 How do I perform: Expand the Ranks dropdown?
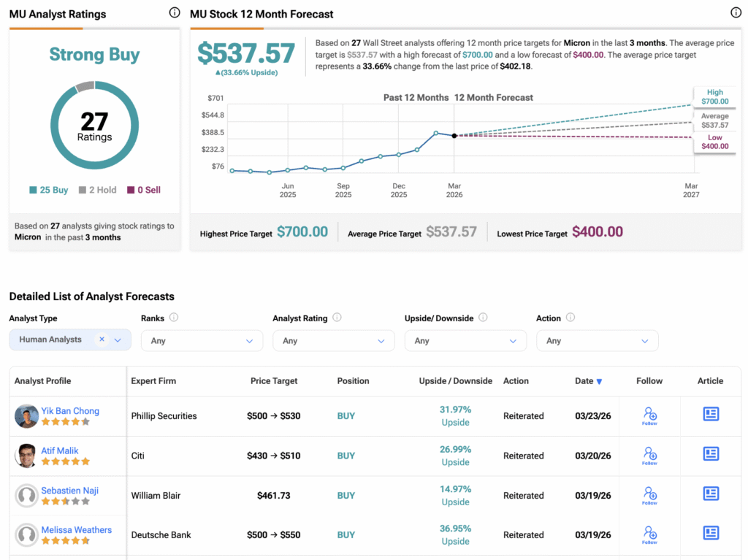(202, 340)
